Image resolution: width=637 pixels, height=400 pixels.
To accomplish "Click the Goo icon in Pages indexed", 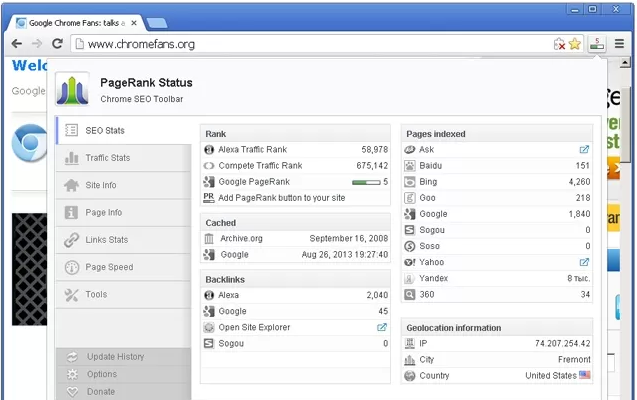I will click(410, 198).
